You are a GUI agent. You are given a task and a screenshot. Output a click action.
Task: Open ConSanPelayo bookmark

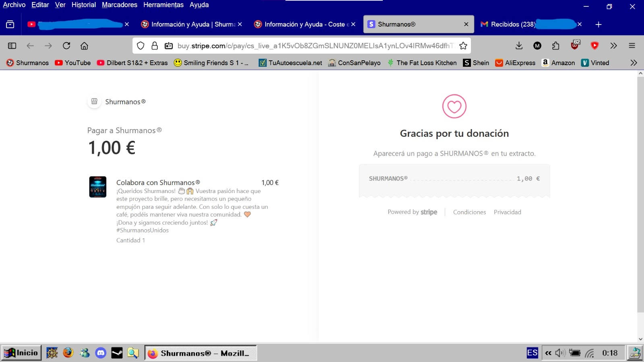(x=354, y=63)
